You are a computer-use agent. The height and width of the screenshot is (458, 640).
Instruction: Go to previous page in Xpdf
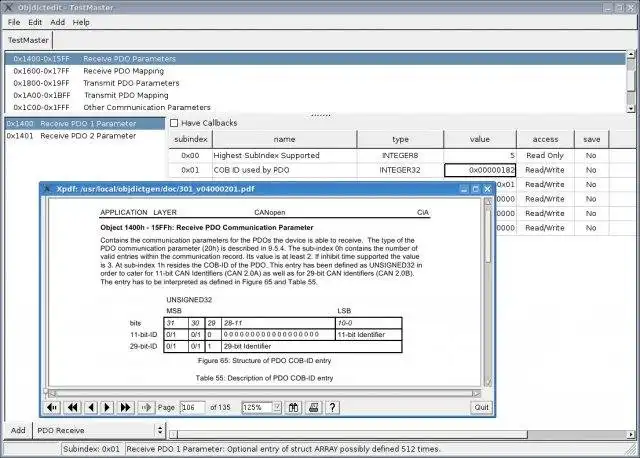coord(91,407)
